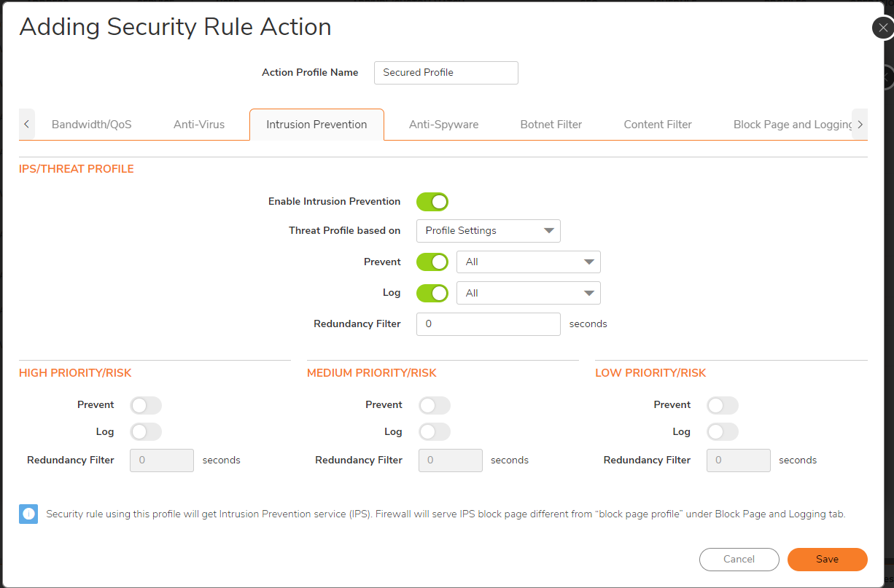This screenshot has height=588, width=894.
Task: Switch to the Anti-Virus tab
Action: (x=199, y=125)
